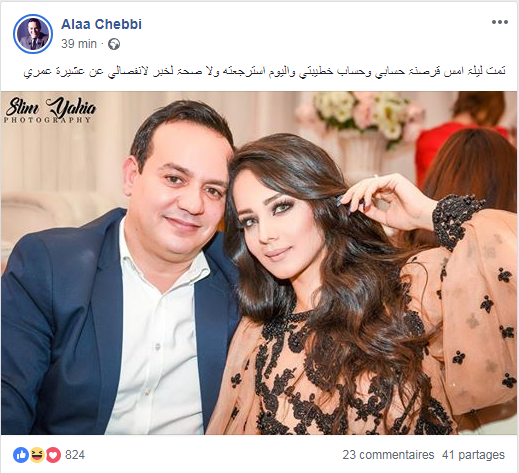Click Alaa Chebbi's round profile picture
Screen dimensions: 519x473
(x=33, y=34)
